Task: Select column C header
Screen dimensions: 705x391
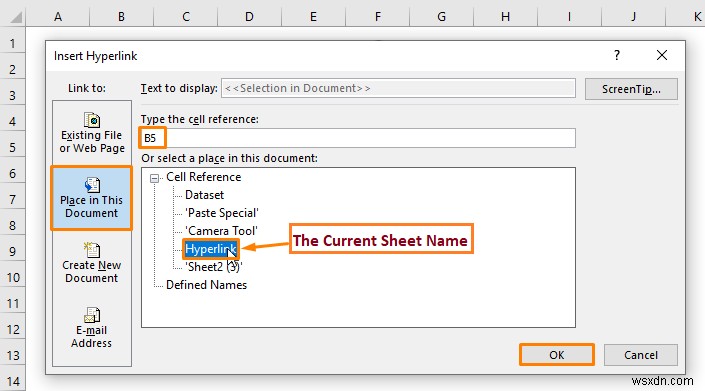Action: point(186,17)
